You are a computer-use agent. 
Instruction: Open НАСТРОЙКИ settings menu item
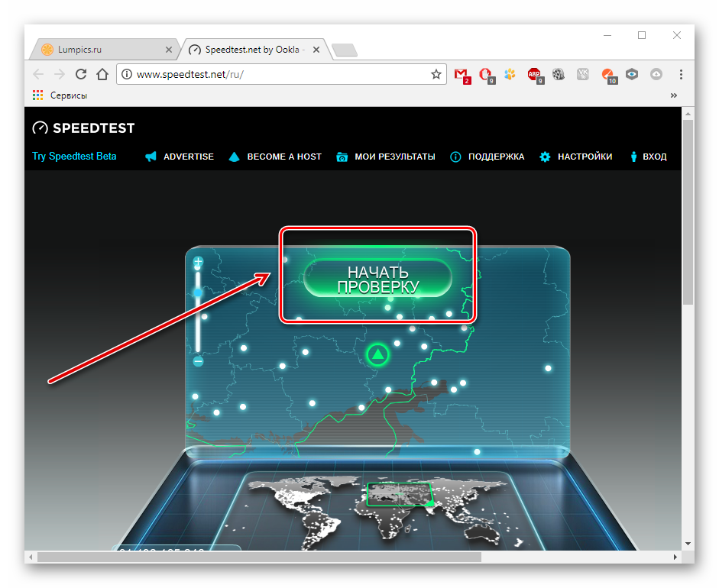(x=585, y=157)
